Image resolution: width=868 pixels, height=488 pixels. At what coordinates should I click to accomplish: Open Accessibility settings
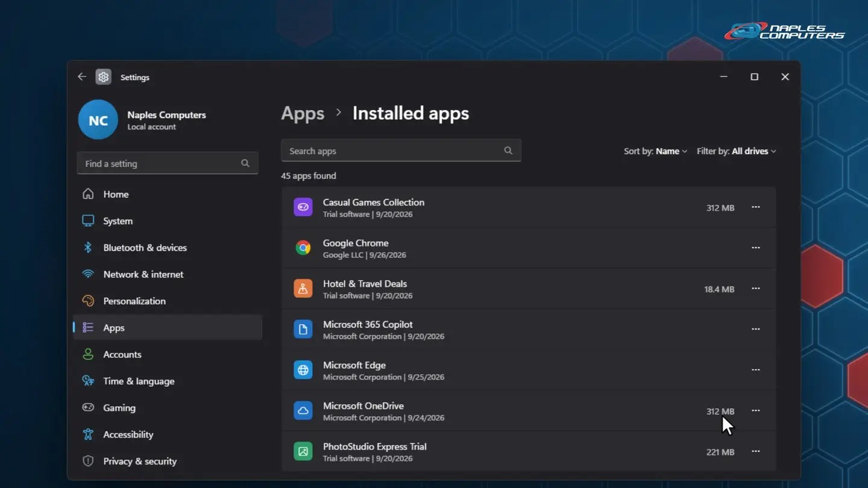coord(168,434)
